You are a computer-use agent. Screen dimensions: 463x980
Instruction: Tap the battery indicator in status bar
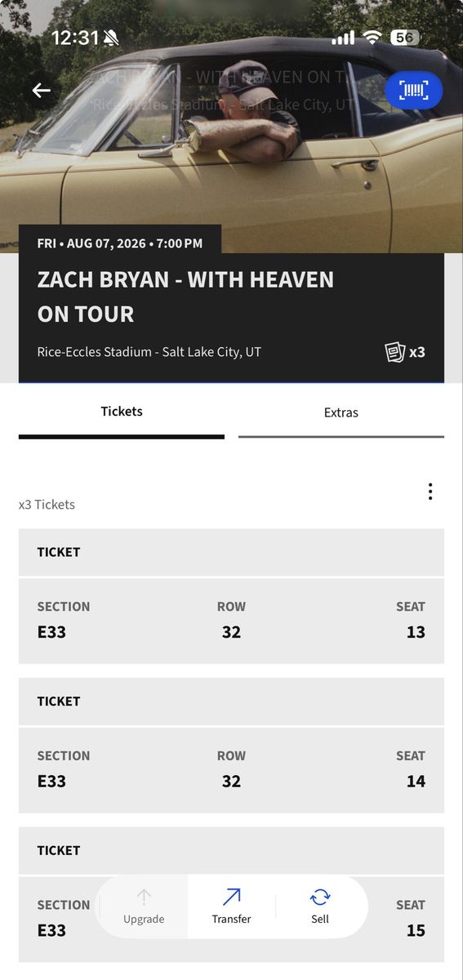coord(405,38)
